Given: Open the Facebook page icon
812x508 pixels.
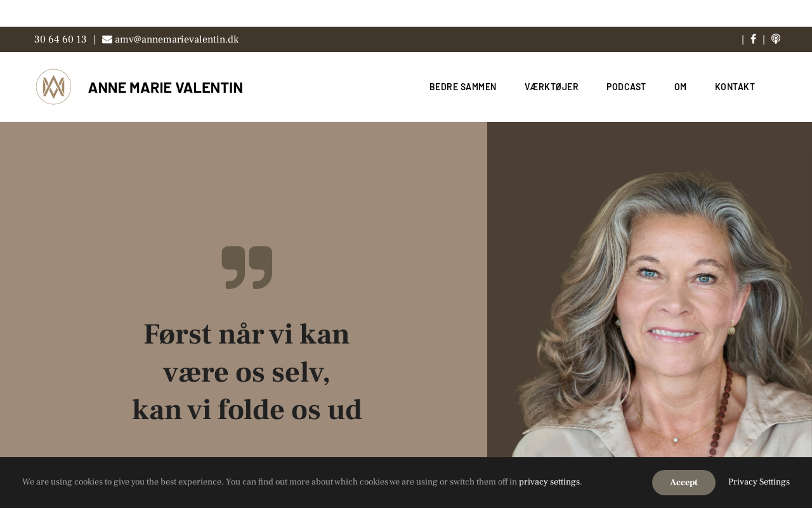Looking at the screenshot, I should tap(753, 39).
